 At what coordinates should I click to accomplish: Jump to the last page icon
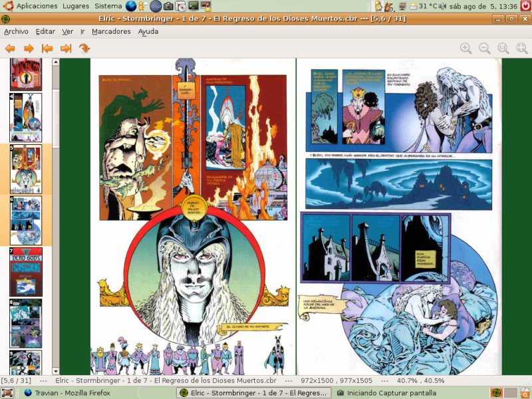(66, 49)
